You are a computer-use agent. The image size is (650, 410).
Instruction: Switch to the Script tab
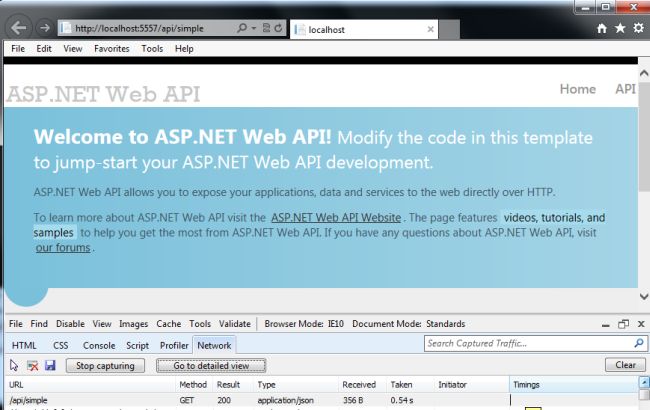coord(138,345)
